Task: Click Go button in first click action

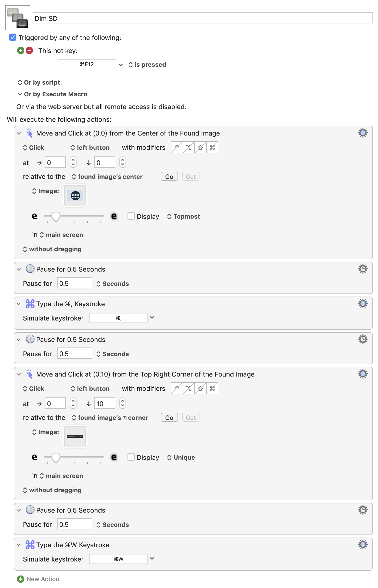Action: [x=169, y=177]
